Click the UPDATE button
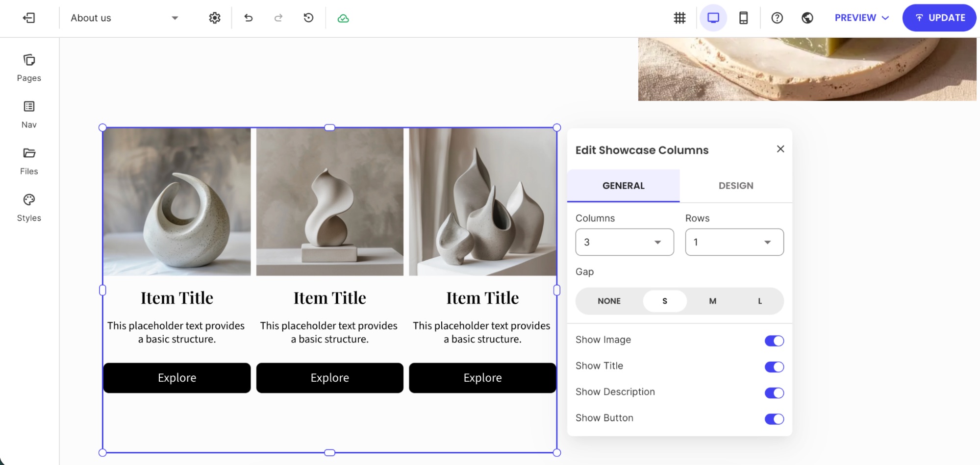This screenshot has width=980, height=465. pos(939,18)
